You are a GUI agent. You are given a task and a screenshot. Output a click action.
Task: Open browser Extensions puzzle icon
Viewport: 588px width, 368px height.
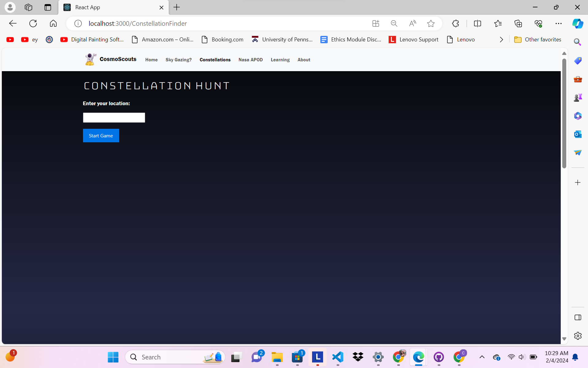[455, 24]
